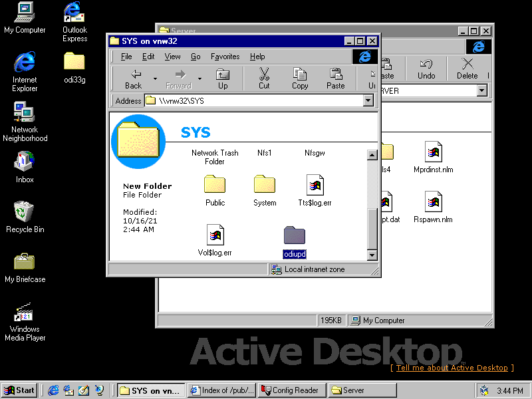Launch Windows Media Player shortcut
Viewport: 532px width, 399px height.
(25, 322)
